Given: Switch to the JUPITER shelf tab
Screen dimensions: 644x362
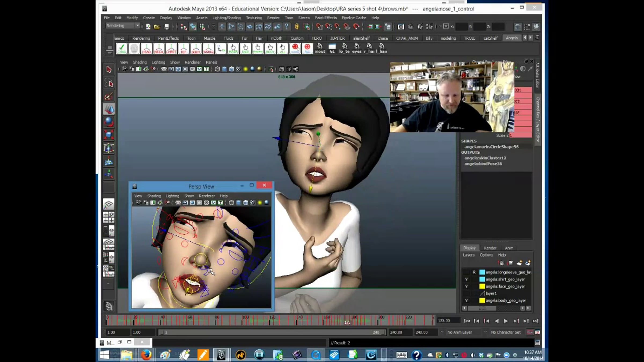Looking at the screenshot, I should click(337, 38).
